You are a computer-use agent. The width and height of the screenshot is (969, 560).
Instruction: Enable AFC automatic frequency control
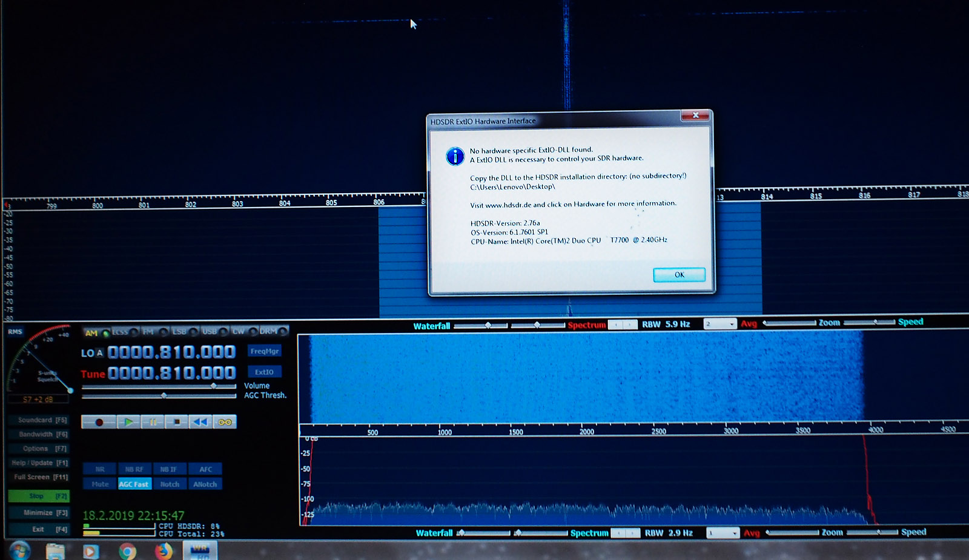pyautogui.click(x=205, y=469)
